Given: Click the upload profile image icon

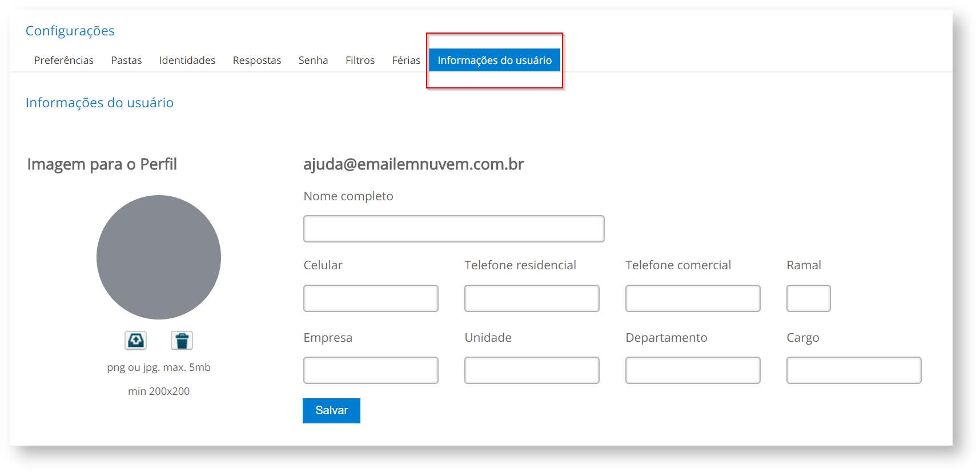Looking at the screenshot, I should tap(135, 341).
